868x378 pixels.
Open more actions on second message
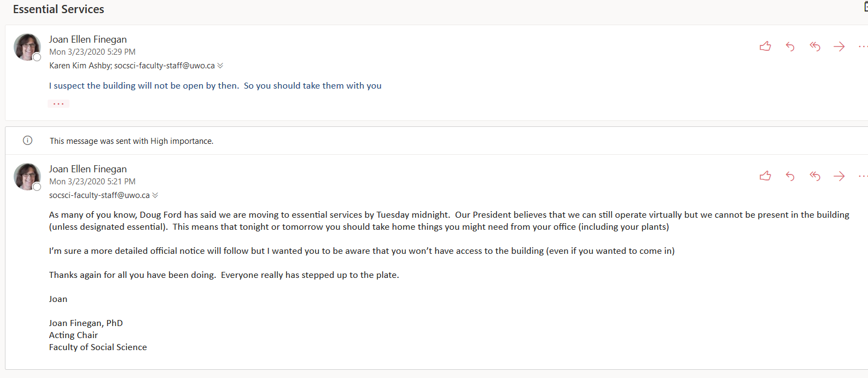pos(863,176)
